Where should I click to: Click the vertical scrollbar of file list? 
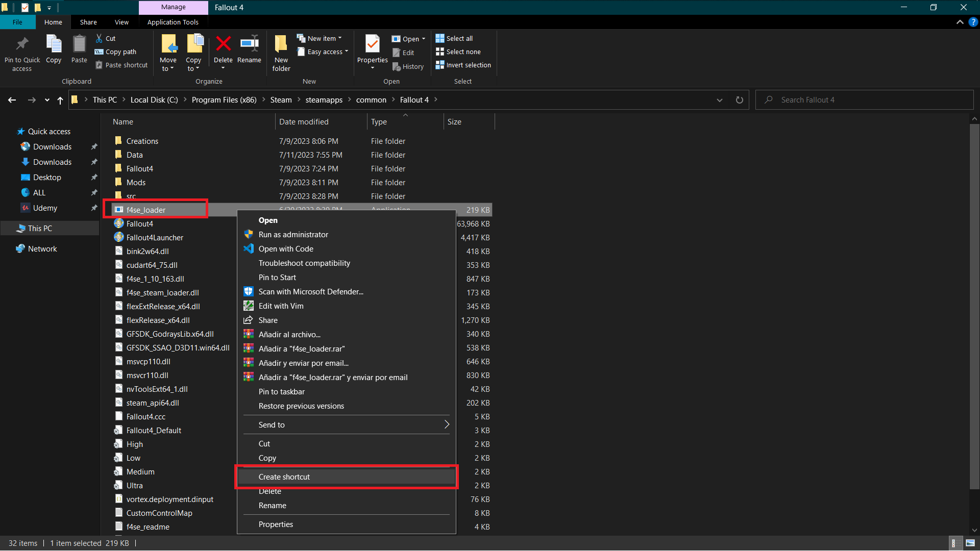(974, 306)
